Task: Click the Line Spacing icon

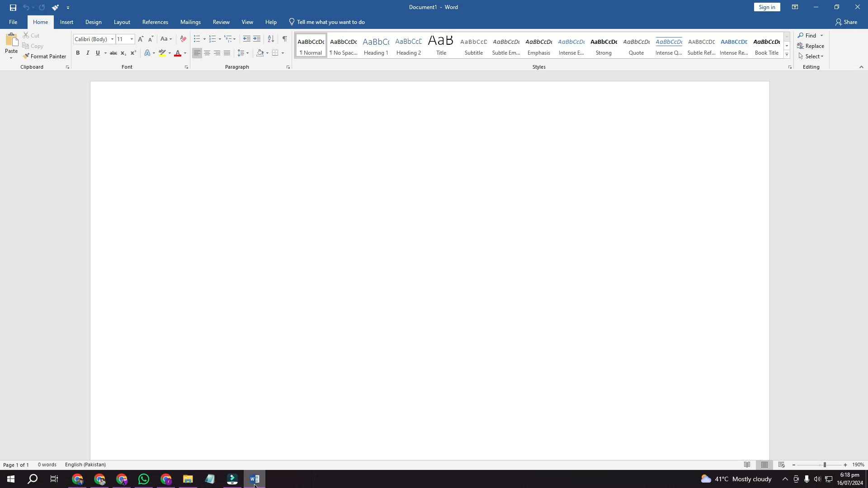Action: point(241,53)
